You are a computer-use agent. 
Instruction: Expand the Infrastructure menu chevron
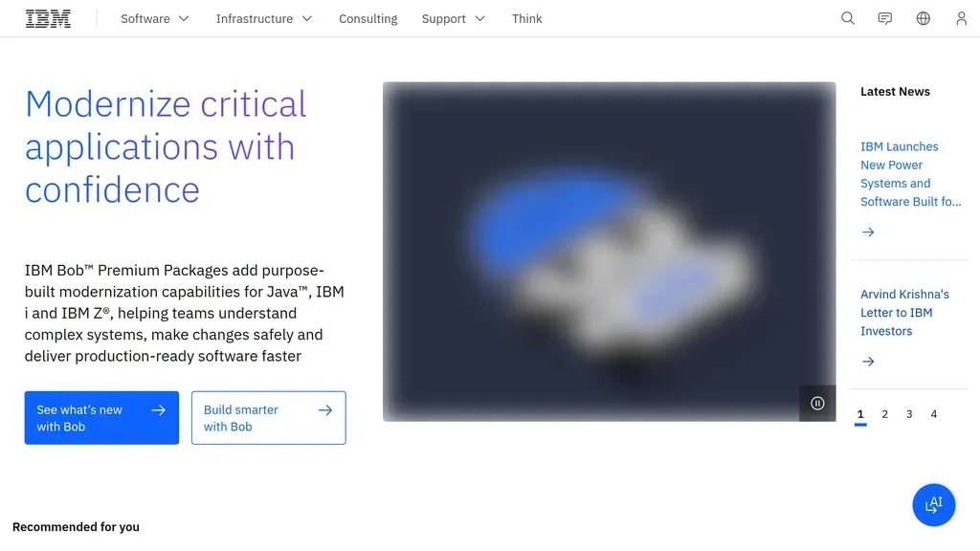click(307, 19)
